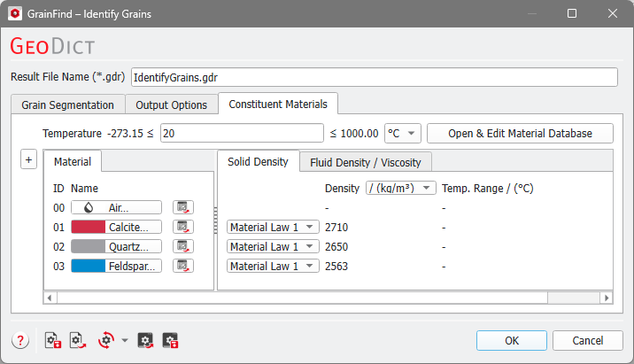This screenshot has width=634, height=364.
Task: Open temperature unit °C dropdown
Action: coord(403,133)
